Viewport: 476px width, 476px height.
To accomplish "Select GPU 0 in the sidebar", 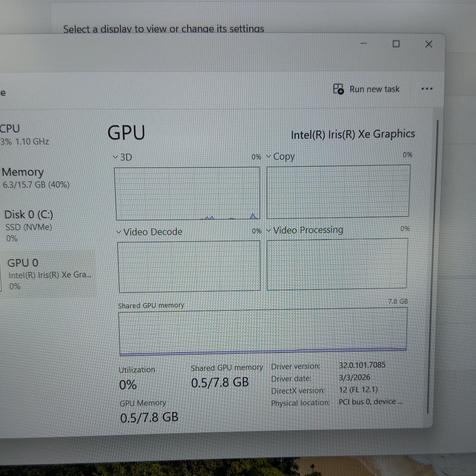I will coord(48,274).
